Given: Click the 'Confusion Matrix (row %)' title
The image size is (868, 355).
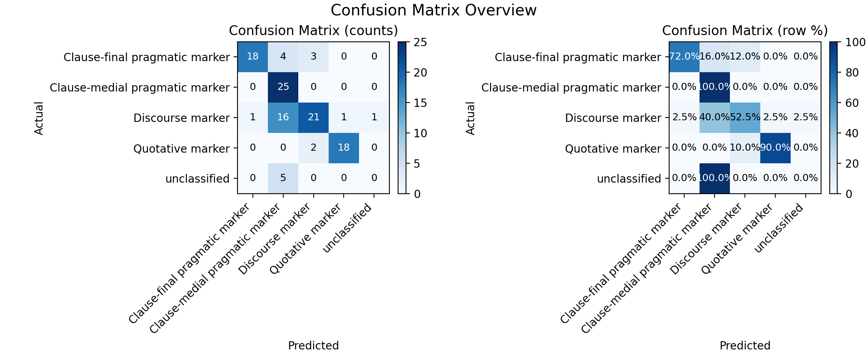Looking at the screenshot, I should 745,31.
